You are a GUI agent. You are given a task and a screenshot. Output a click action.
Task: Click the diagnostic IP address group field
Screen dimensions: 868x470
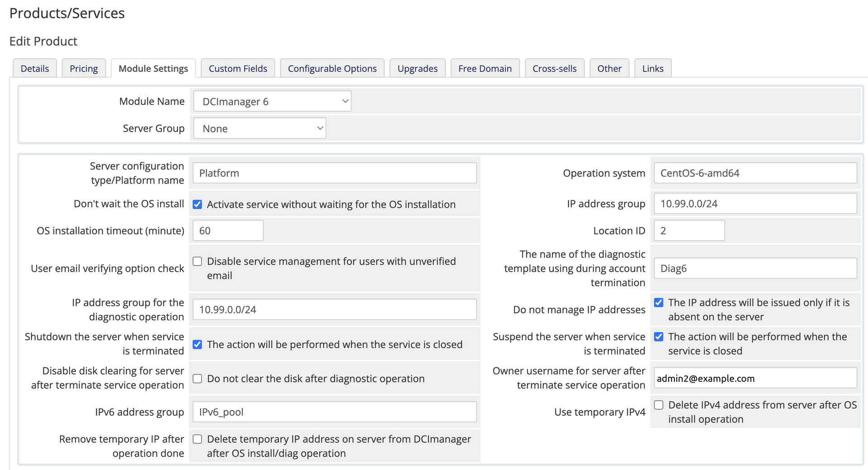[x=335, y=310]
